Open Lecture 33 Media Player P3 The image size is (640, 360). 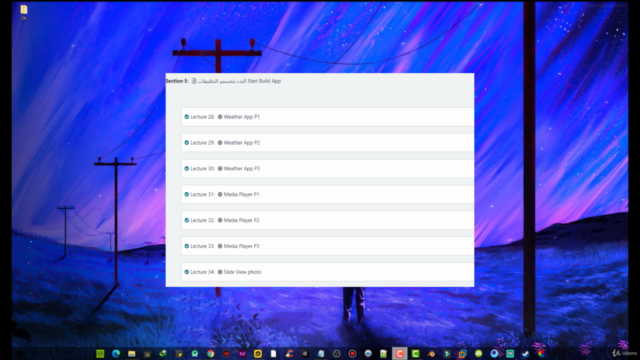(328, 246)
